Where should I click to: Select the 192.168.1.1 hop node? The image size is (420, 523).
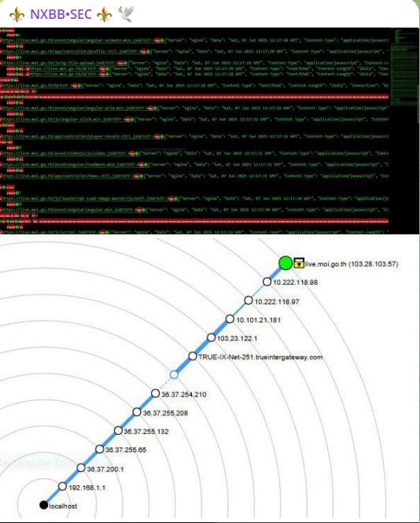coord(62,486)
